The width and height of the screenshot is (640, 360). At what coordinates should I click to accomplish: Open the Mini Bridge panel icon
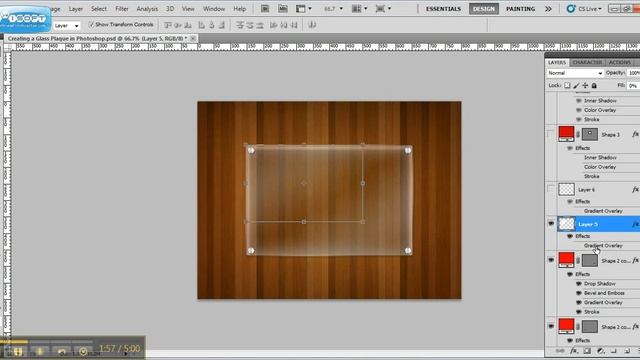click(x=282, y=9)
